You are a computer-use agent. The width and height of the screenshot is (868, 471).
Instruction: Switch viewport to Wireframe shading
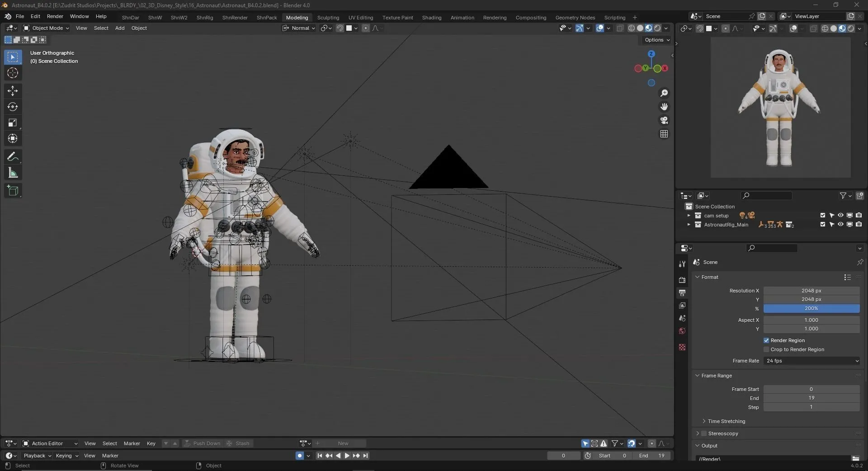click(631, 28)
